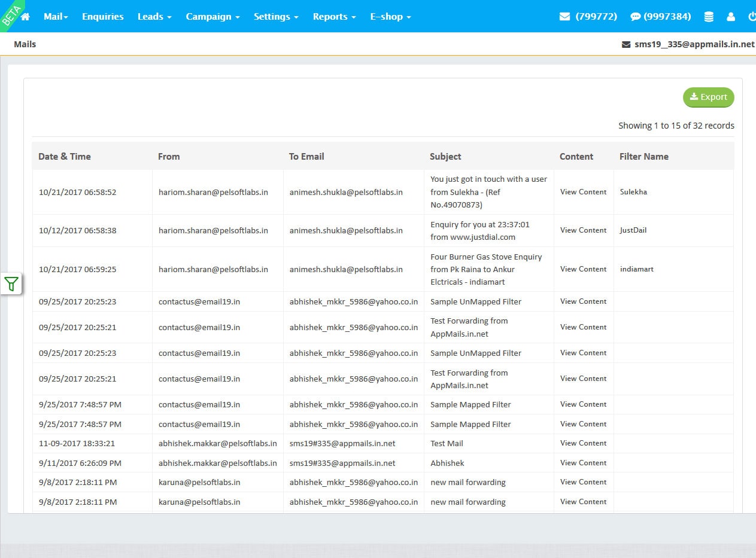
Task: Expand the Settings dropdown
Action: pos(276,17)
